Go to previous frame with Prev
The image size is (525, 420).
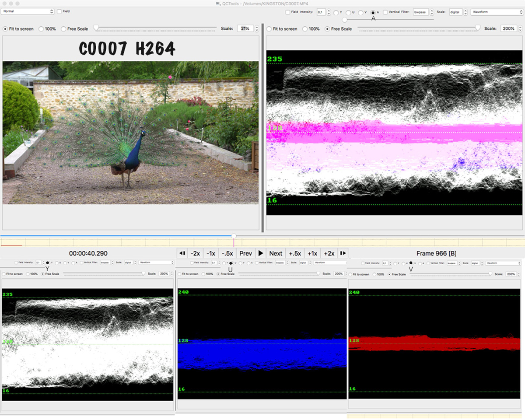pyautogui.click(x=245, y=253)
